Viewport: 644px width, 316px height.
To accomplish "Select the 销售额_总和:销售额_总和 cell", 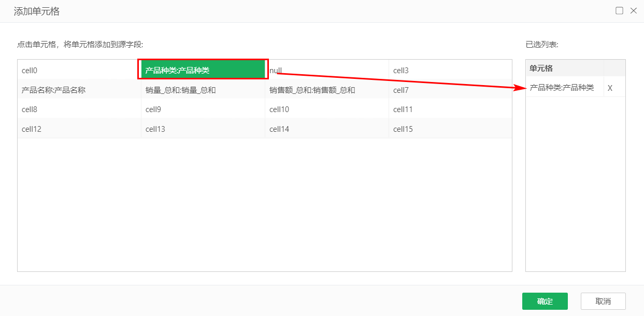I will [x=326, y=90].
